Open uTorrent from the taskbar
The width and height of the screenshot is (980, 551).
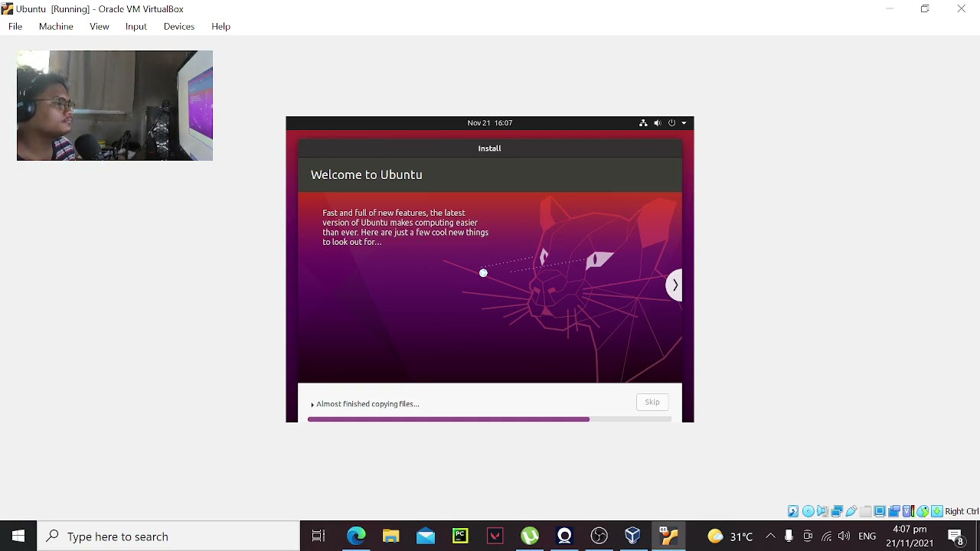point(530,536)
